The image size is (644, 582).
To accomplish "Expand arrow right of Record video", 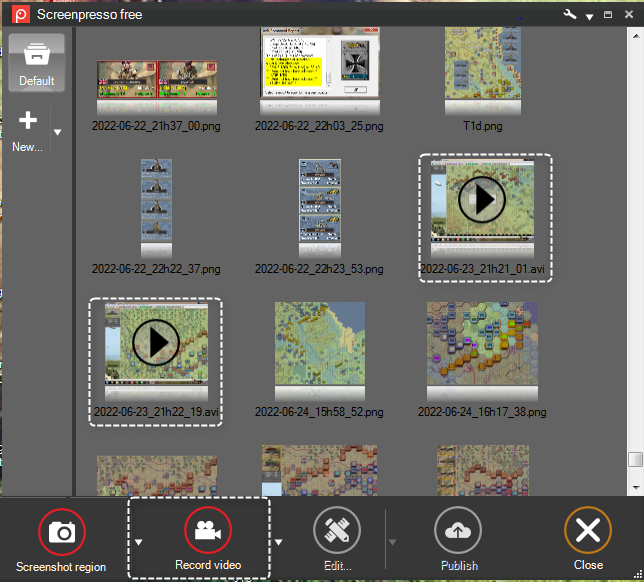I will (x=279, y=542).
